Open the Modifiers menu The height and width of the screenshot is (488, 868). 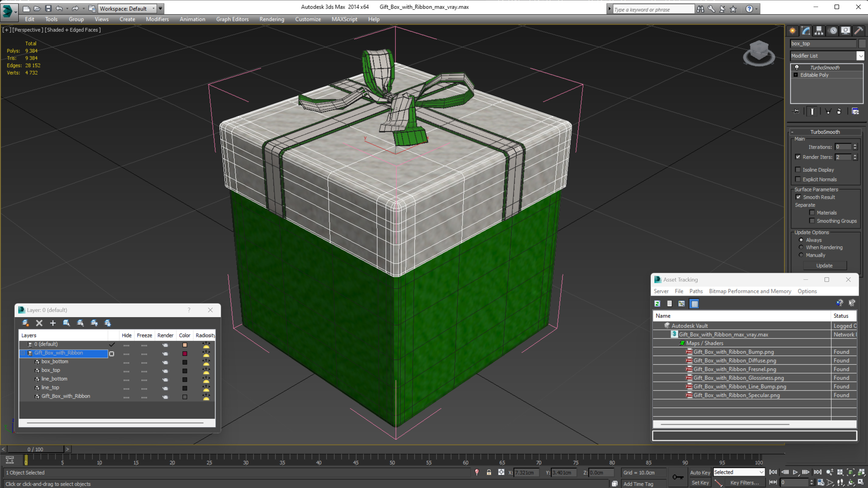pos(157,19)
